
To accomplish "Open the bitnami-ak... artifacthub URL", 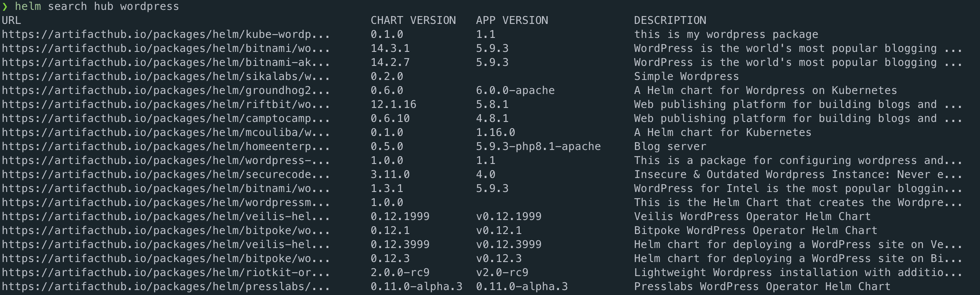I will pos(166,63).
